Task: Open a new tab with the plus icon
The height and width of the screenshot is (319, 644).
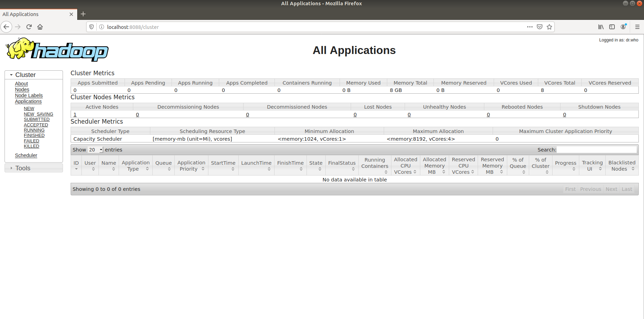Action: pos(83,14)
